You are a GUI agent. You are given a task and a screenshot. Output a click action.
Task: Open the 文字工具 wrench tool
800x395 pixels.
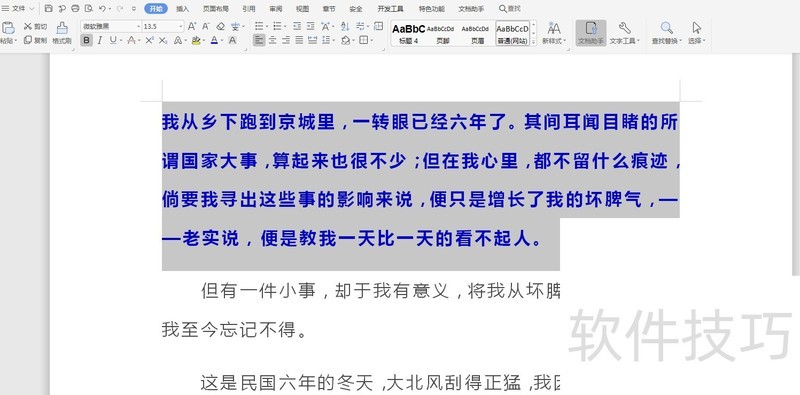tap(624, 33)
